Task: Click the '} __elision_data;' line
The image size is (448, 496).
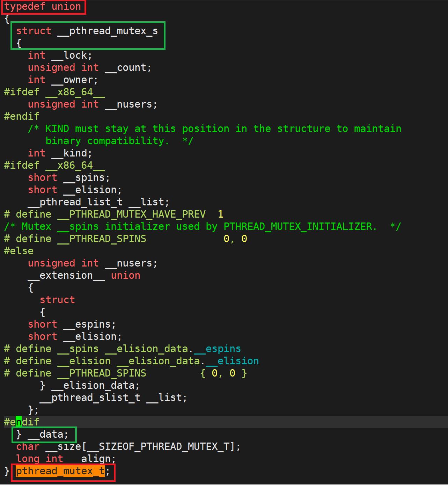Action: click(90, 386)
